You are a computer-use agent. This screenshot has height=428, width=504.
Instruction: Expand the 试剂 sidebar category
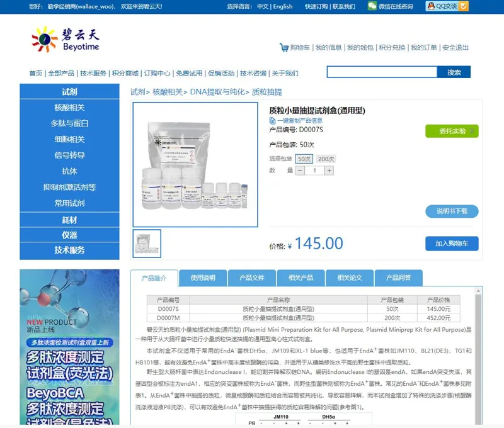(x=69, y=91)
